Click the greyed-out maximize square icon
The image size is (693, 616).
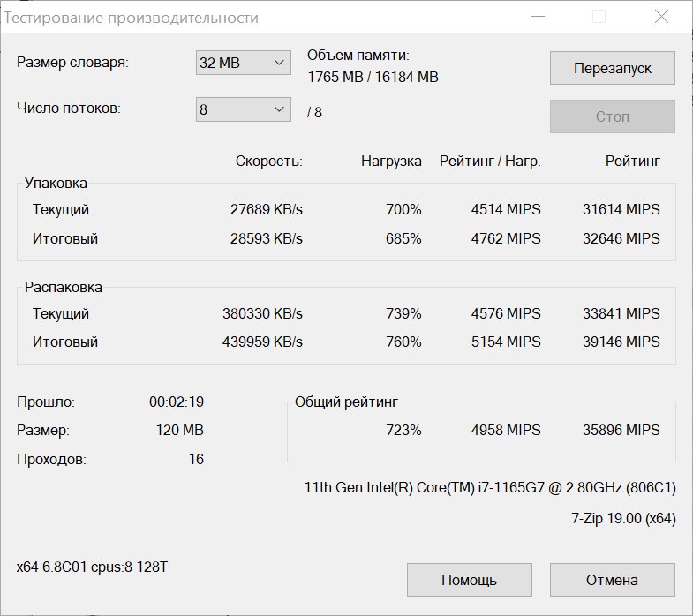[599, 17]
